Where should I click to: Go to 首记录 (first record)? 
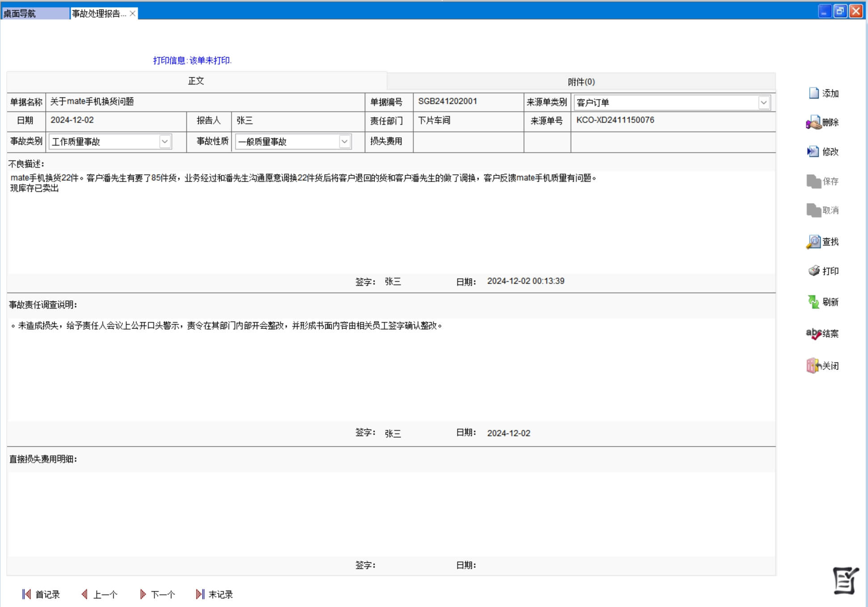click(x=41, y=594)
